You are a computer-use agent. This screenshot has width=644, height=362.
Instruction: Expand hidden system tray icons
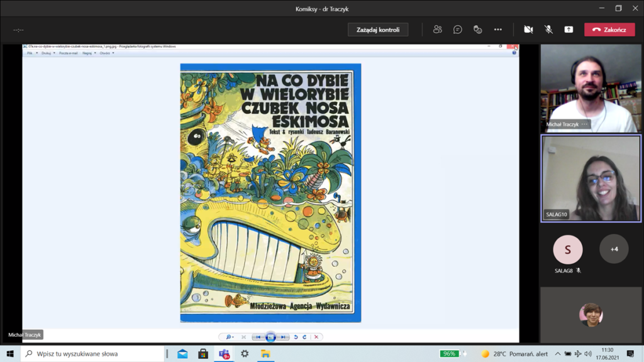[557, 353]
